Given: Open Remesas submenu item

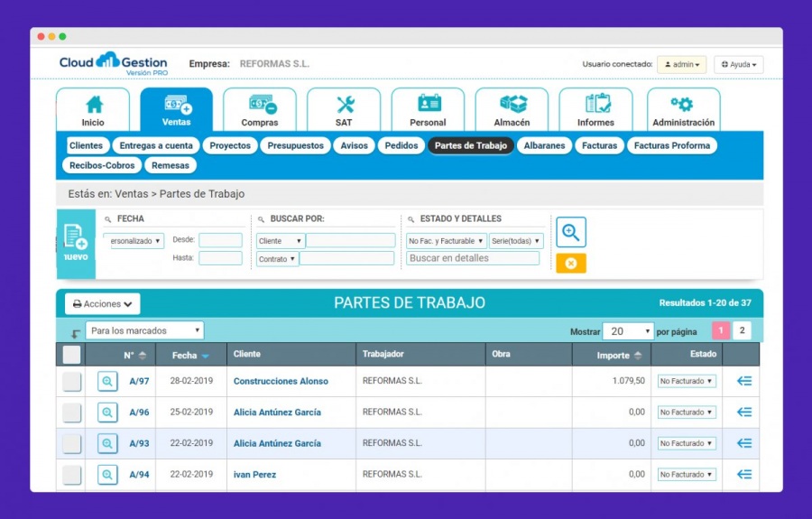Looking at the screenshot, I should point(171,165).
